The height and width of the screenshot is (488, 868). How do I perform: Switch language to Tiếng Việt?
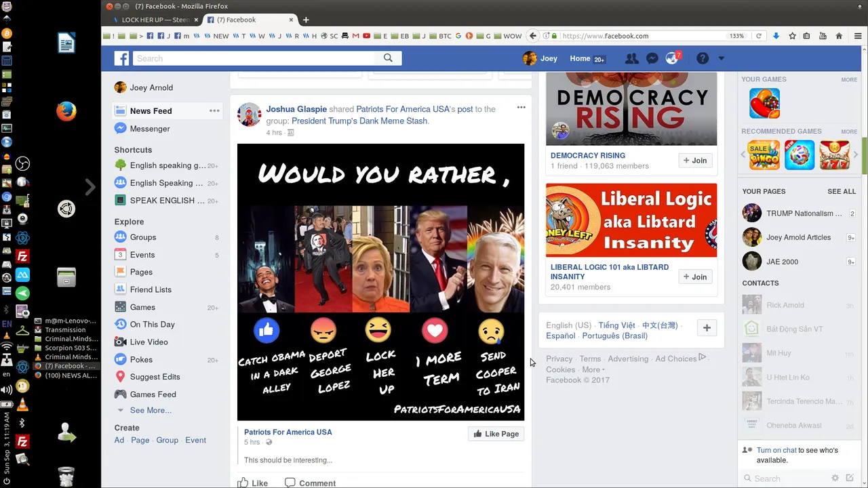click(616, 325)
